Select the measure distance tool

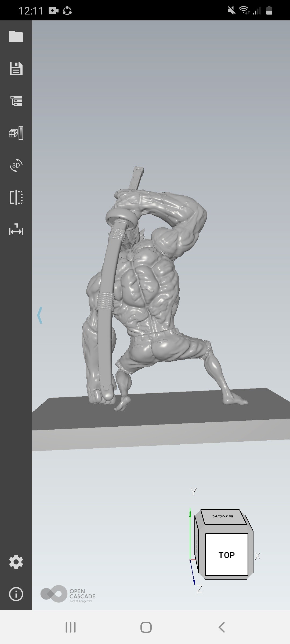16,230
